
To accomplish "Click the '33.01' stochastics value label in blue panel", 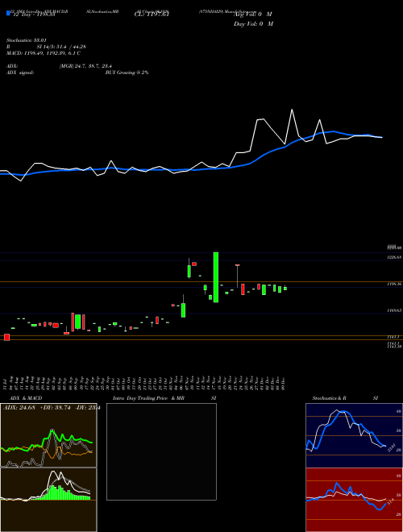I will 391,448.
